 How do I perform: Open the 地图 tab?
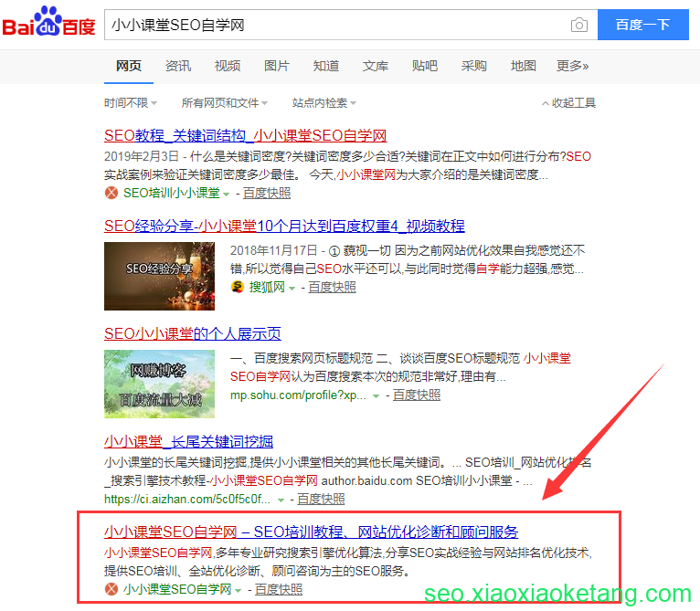tap(524, 66)
